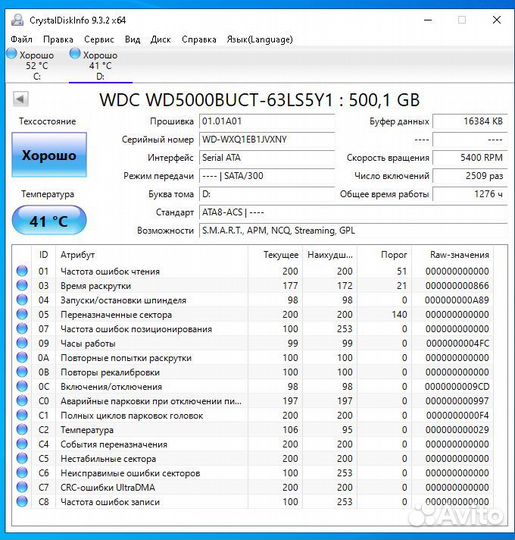
Task: Click status circle for Повторные попытки раскрутки
Action: (22, 358)
